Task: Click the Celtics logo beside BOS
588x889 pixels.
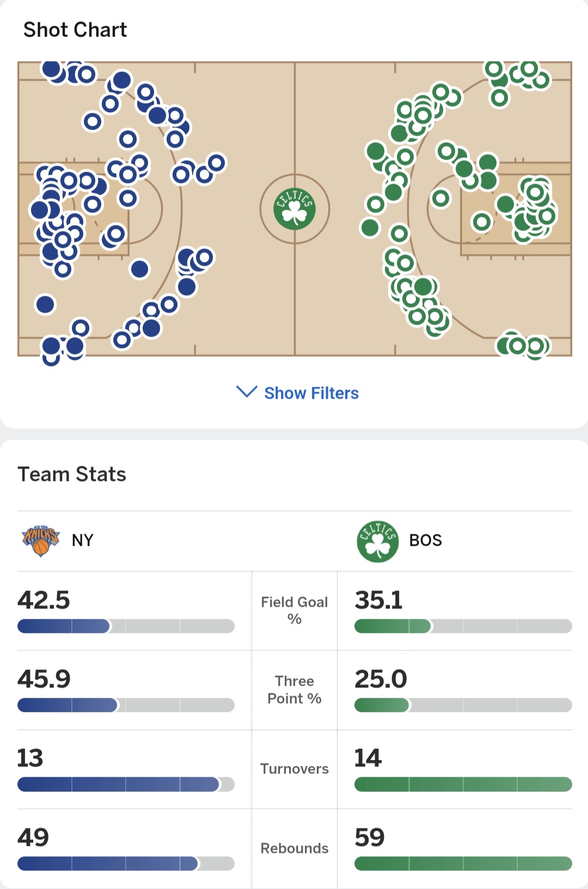Action: [x=378, y=541]
